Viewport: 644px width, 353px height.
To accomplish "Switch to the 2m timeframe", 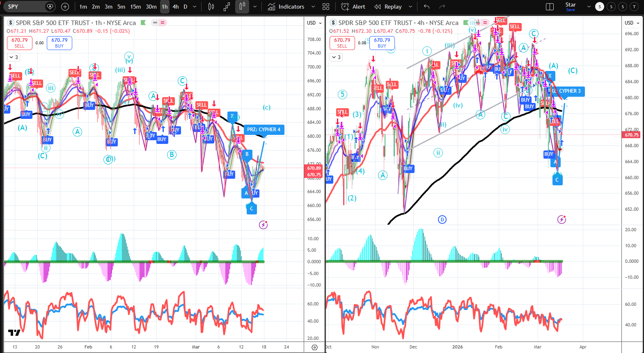I will tap(96, 7).
